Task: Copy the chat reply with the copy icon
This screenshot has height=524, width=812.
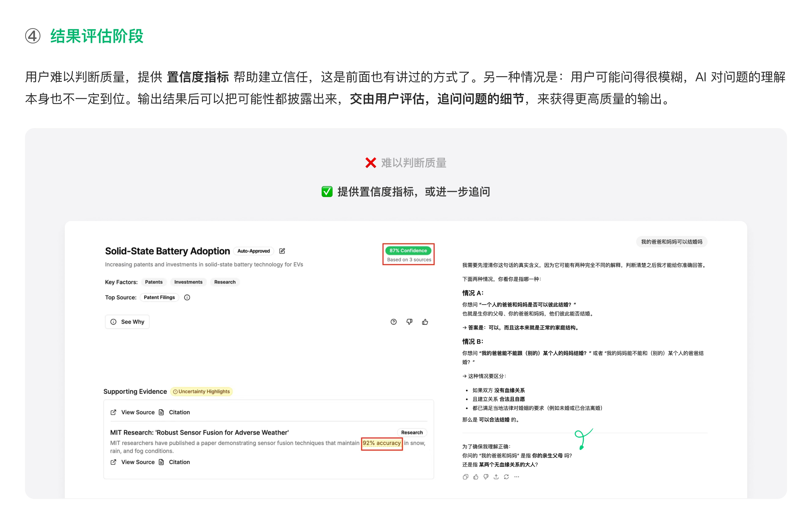Action: click(465, 477)
